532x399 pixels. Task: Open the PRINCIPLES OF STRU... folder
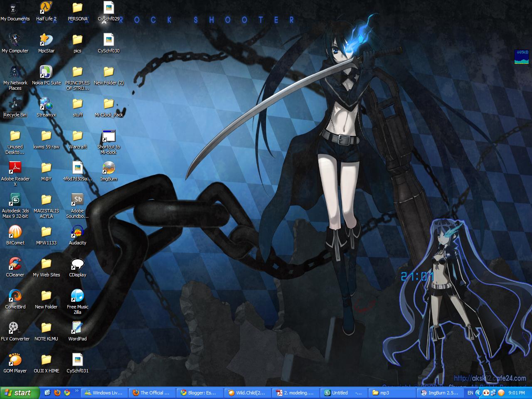[x=77, y=78]
